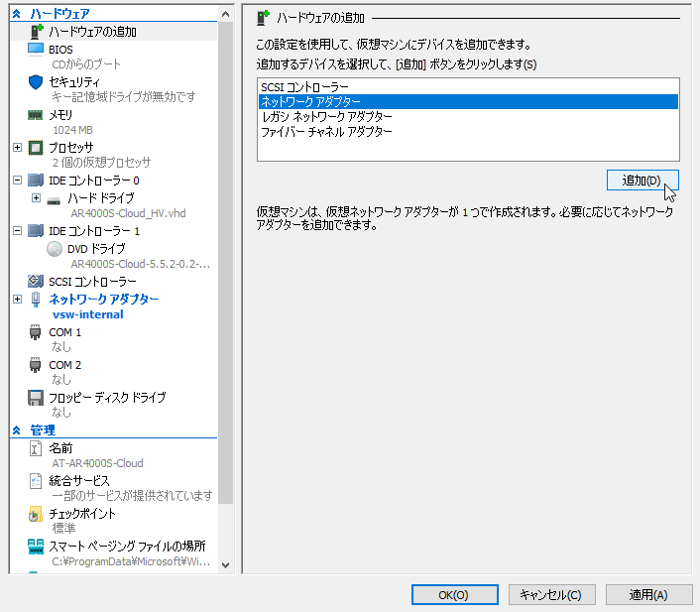
Task: Click the スマート ページング ファイルの場所 icon
Action: 36,547
